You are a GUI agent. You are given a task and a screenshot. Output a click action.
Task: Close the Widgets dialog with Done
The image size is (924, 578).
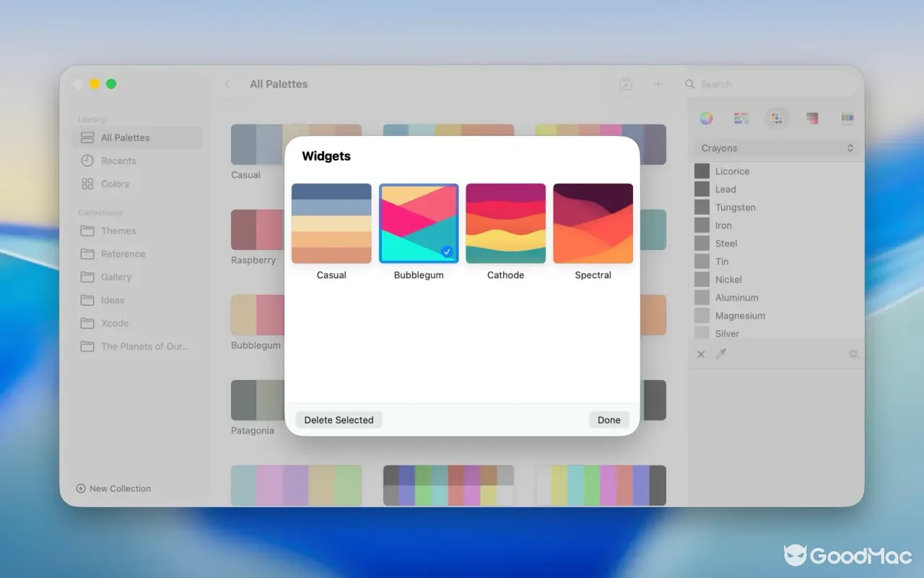coord(609,420)
